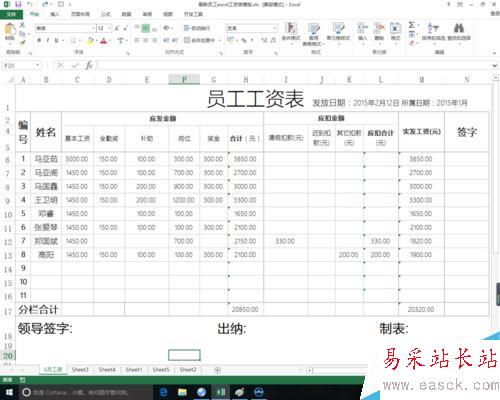Image resolution: width=500 pixels, height=400 pixels.
Task: Click the percent style icon
Action: (x=244, y=40)
